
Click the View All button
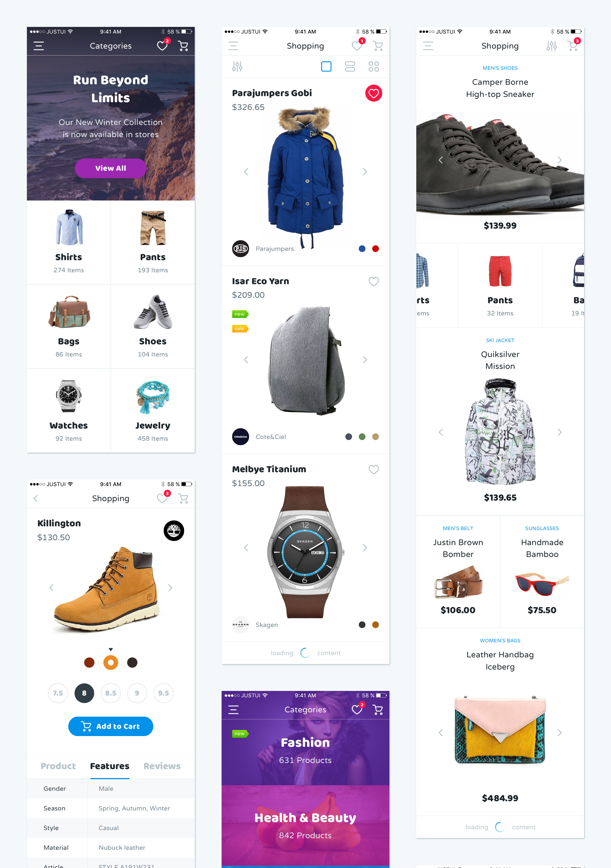pyautogui.click(x=111, y=168)
